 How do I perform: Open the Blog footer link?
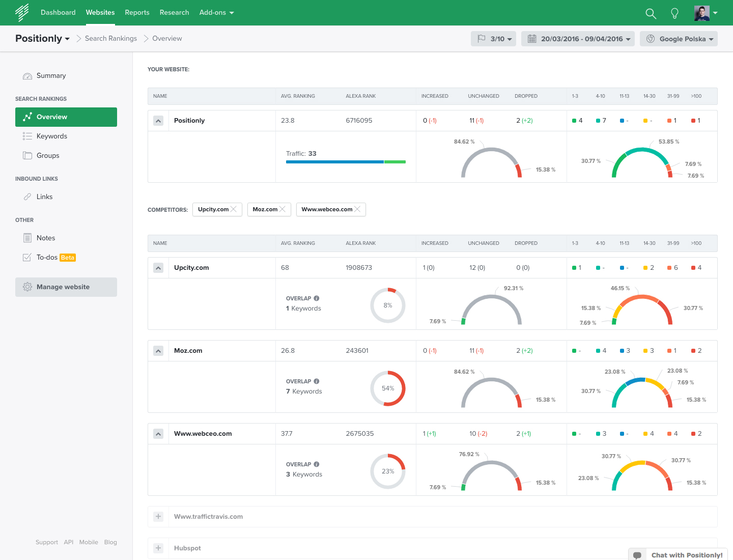[x=110, y=542]
